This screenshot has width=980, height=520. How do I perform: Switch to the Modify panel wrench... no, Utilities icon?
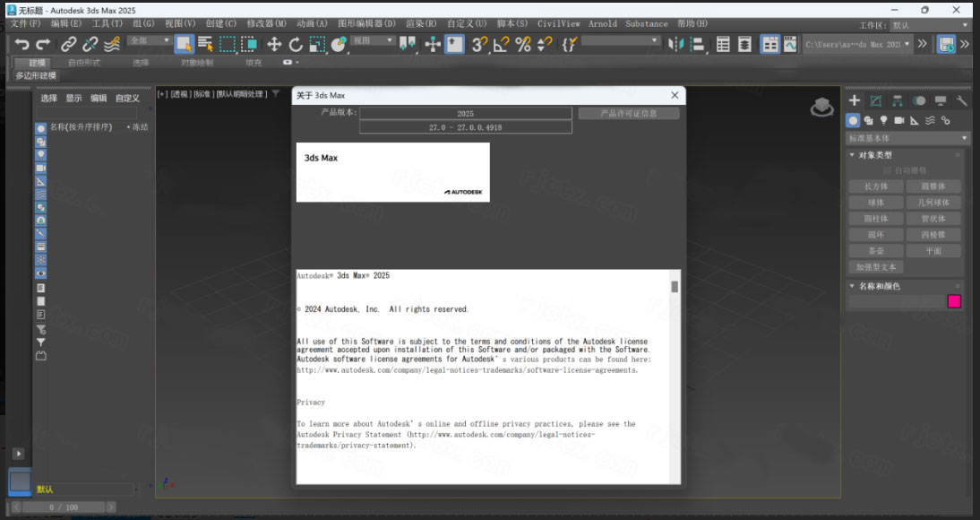click(961, 100)
